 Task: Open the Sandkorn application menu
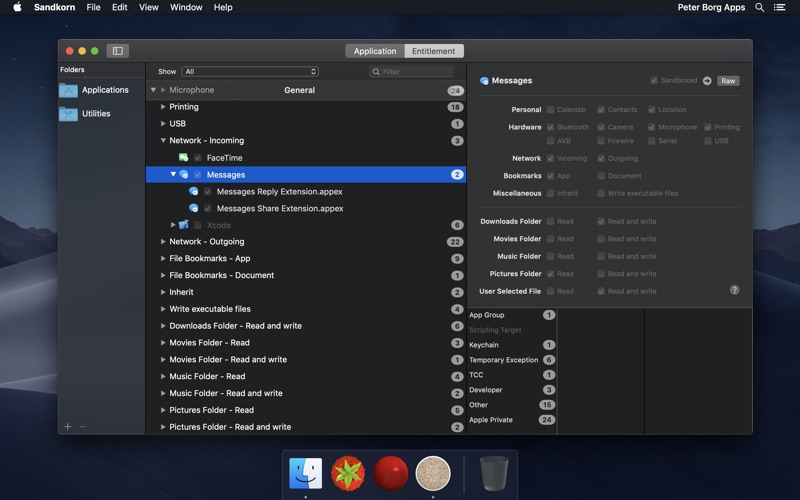pos(54,7)
